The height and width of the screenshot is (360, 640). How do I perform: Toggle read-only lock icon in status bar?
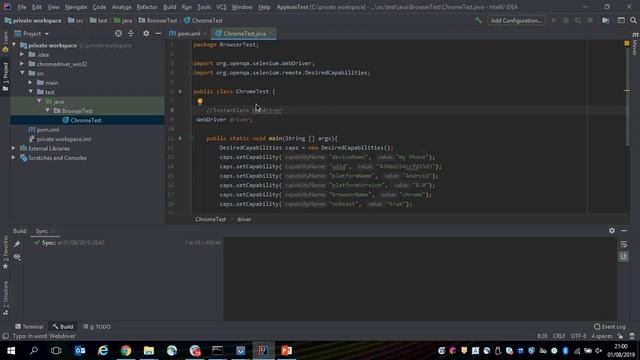point(620,336)
